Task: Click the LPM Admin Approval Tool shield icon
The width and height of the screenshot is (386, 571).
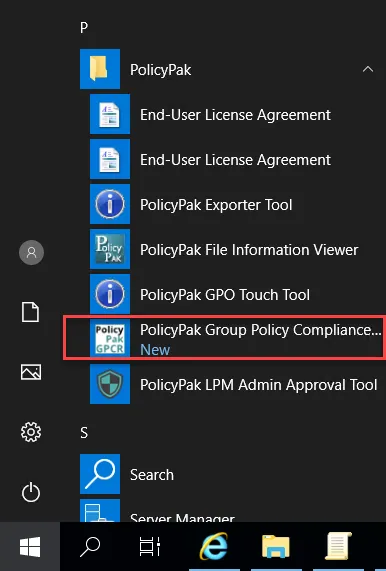Action: coord(110,384)
